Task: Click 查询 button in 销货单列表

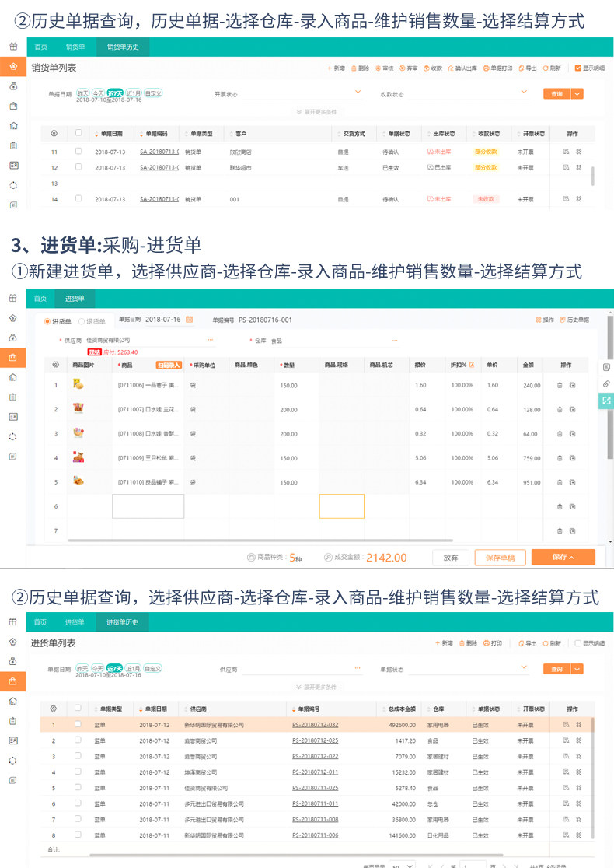Action: click(x=557, y=94)
